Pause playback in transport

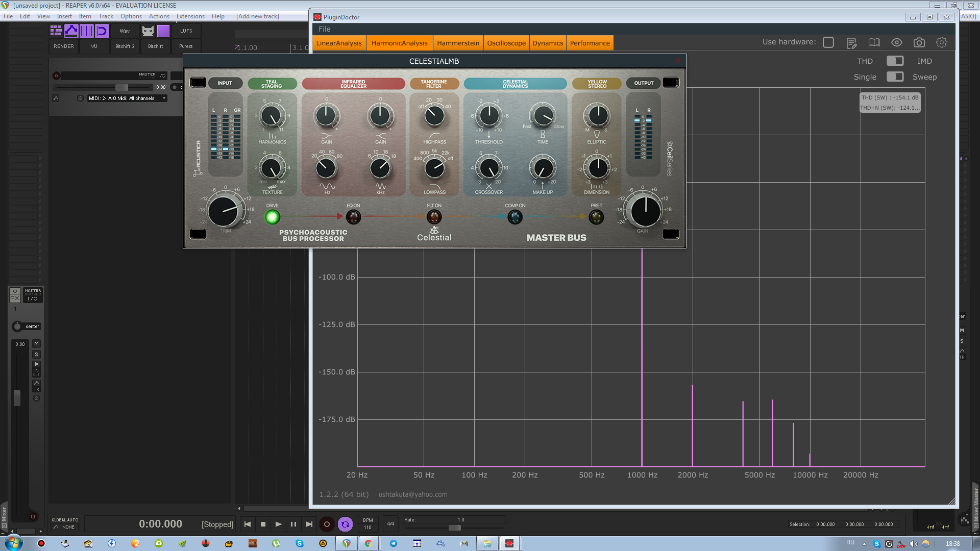(x=293, y=524)
